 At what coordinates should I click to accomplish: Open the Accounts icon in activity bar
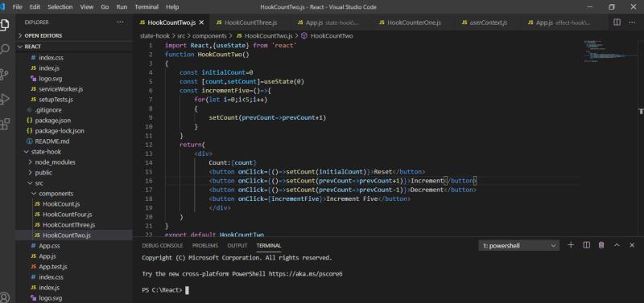[5, 297]
